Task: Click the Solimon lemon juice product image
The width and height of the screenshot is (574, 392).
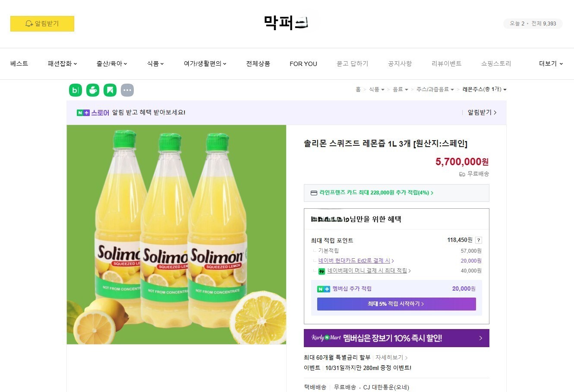Action: (176, 235)
